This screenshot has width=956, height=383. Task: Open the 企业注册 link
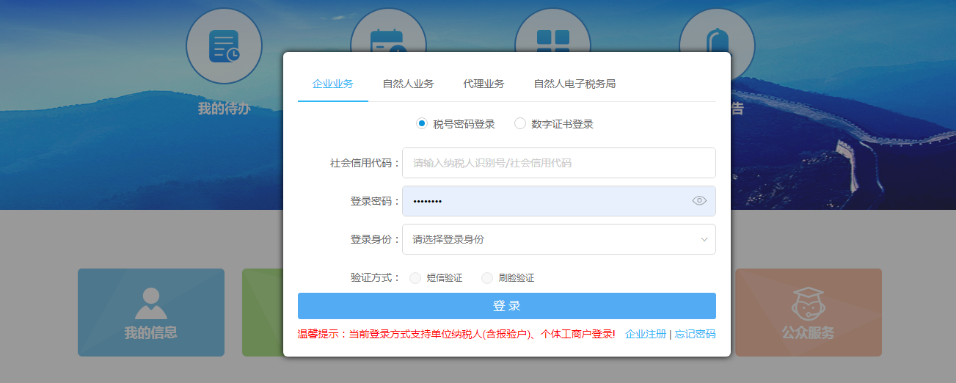pyautogui.click(x=646, y=334)
